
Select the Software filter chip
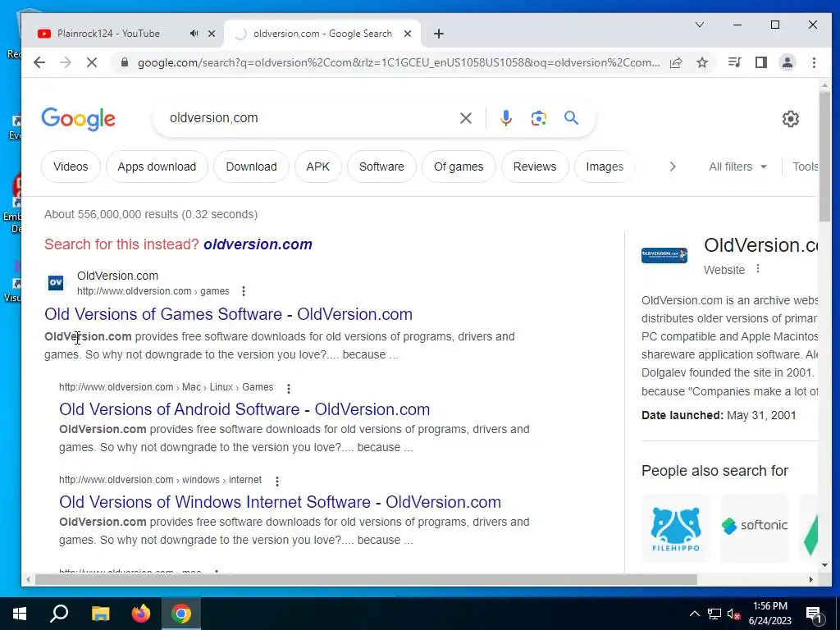[x=381, y=167]
